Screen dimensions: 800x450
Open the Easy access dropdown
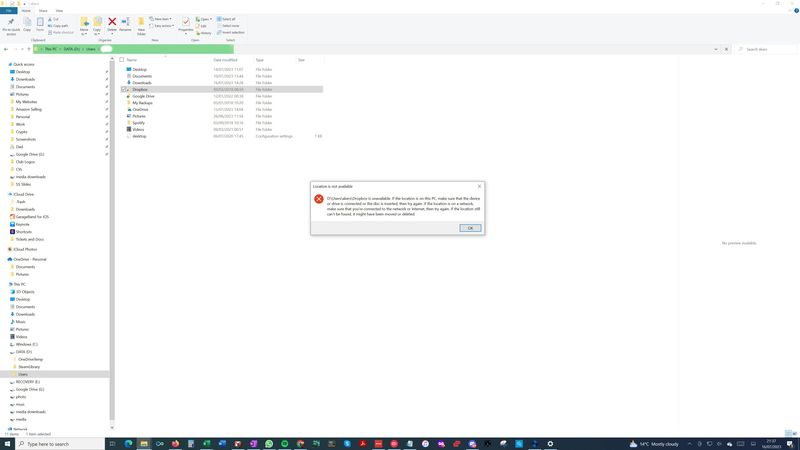[162, 26]
